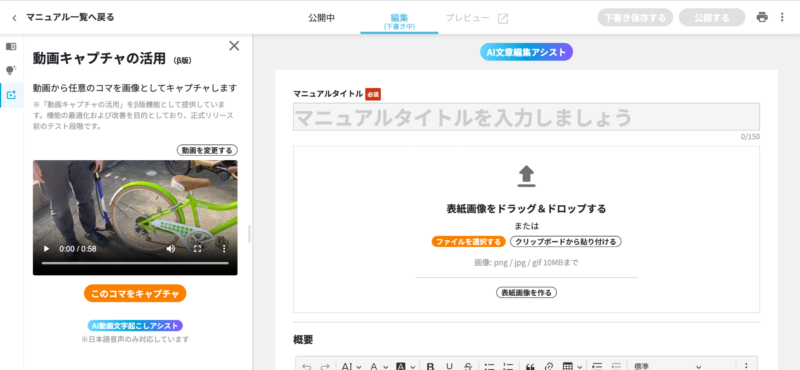Enter video fullscreen mode

(x=197, y=249)
